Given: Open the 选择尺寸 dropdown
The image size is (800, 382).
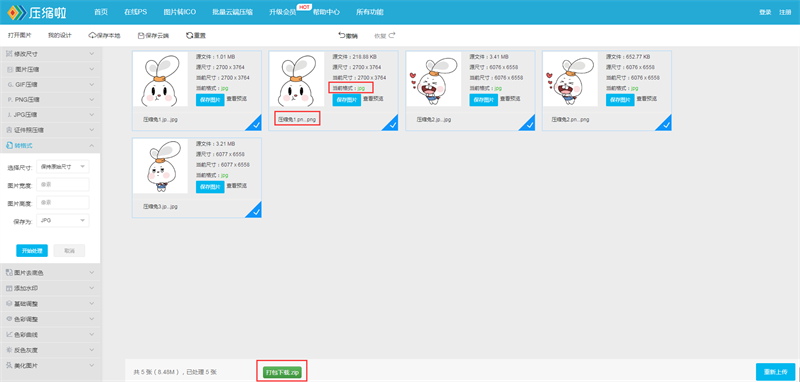Looking at the screenshot, I should click(63, 166).
